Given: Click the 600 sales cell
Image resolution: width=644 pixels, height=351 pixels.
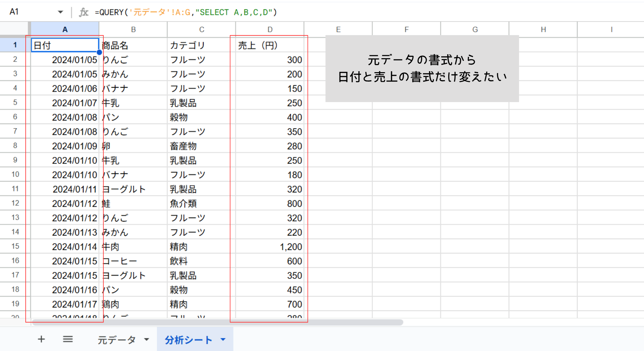Looking at the screenshot, I should 270,261.
